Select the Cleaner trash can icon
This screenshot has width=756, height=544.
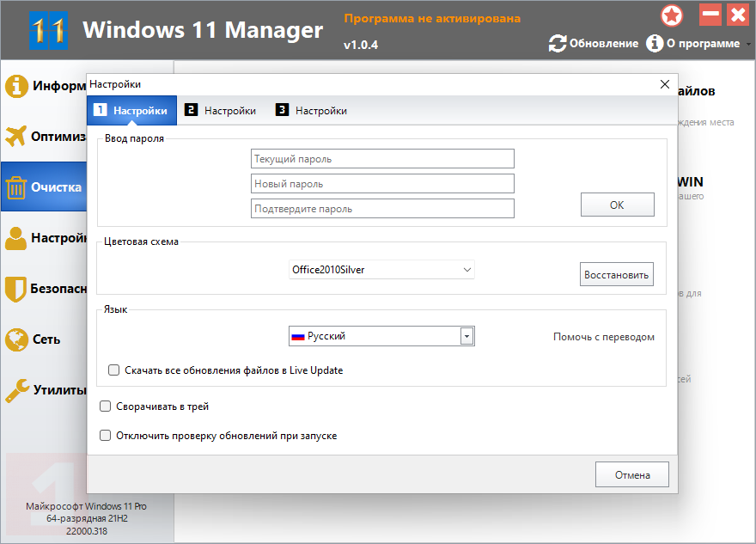(x=16, y=186)
